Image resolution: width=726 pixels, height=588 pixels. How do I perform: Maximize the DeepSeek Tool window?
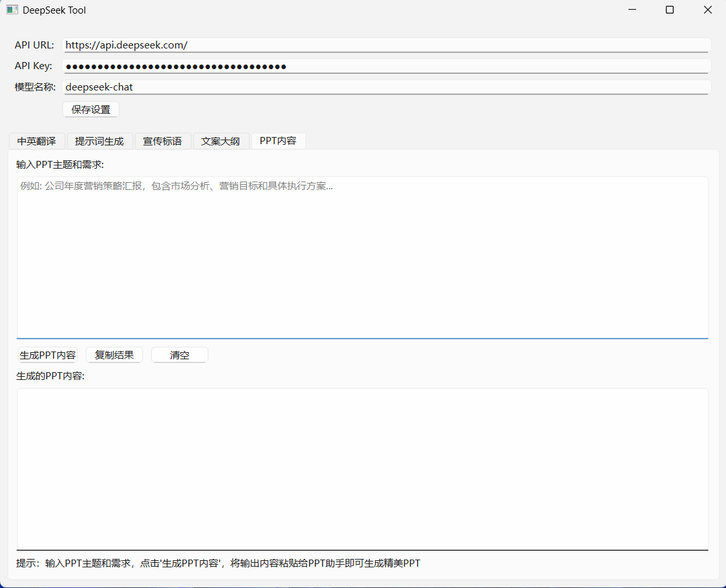[x=670, y=10]
